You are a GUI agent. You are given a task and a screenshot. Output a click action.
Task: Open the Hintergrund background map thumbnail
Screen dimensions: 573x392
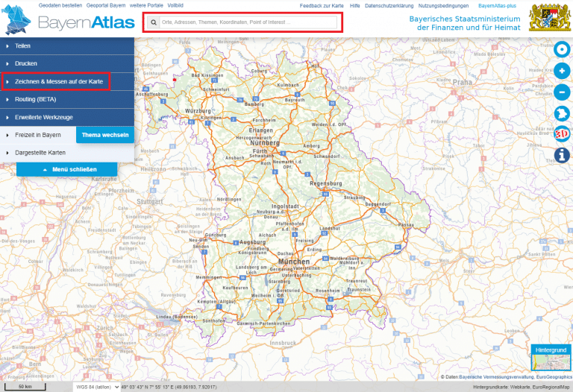pos(551,358)
